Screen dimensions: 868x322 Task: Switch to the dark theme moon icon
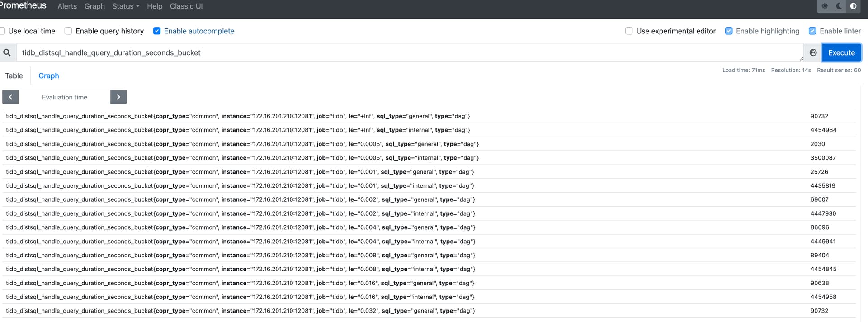point(839,6)
